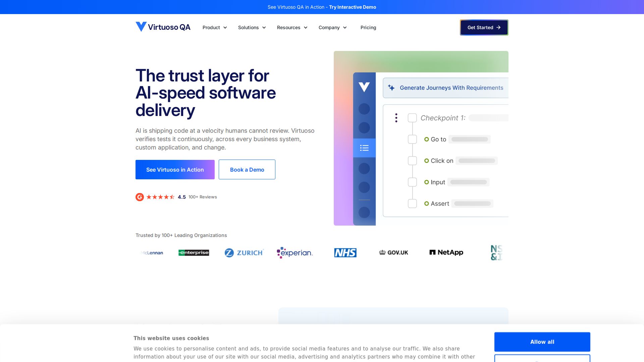Click the Enterprise logo

pos(194,253)
